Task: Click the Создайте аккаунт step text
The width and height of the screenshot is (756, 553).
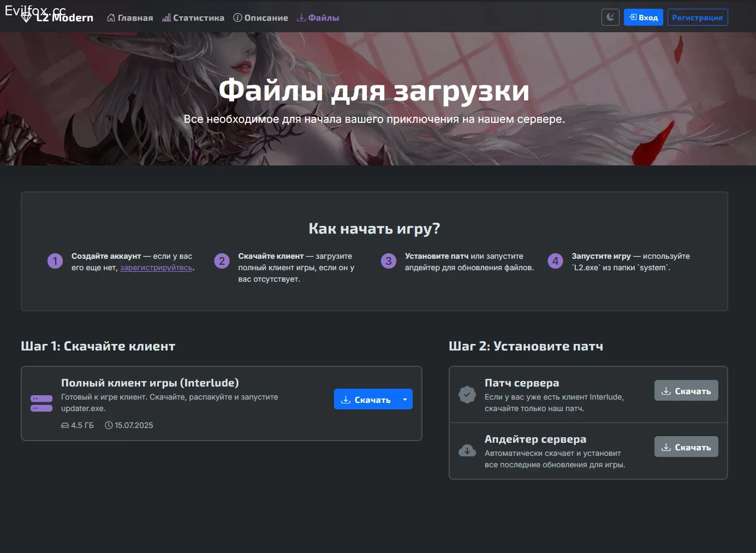Action: tap(106, 256)
